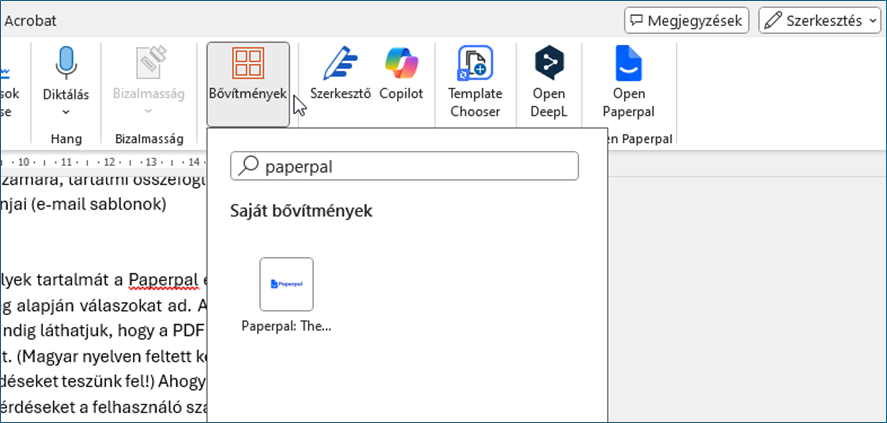
Task: Click the 'Paperpal: The...' add-in label
Action: coord(286,326)
